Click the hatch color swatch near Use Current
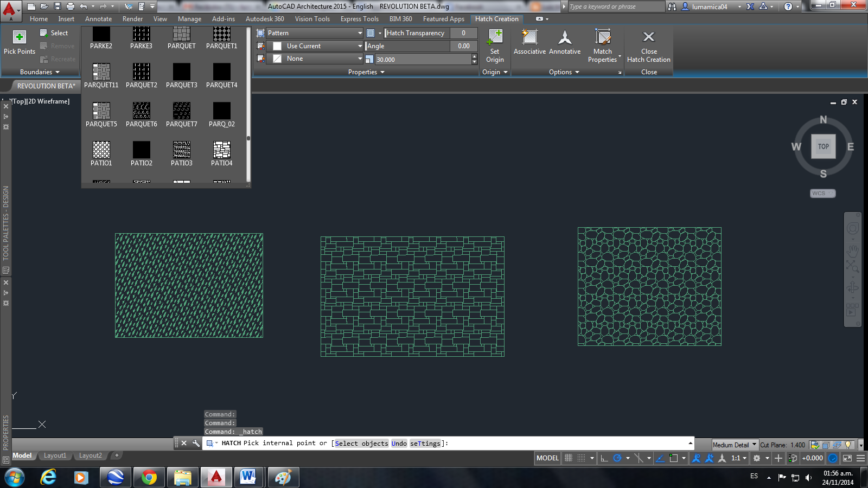 click(x=278, y=46)
